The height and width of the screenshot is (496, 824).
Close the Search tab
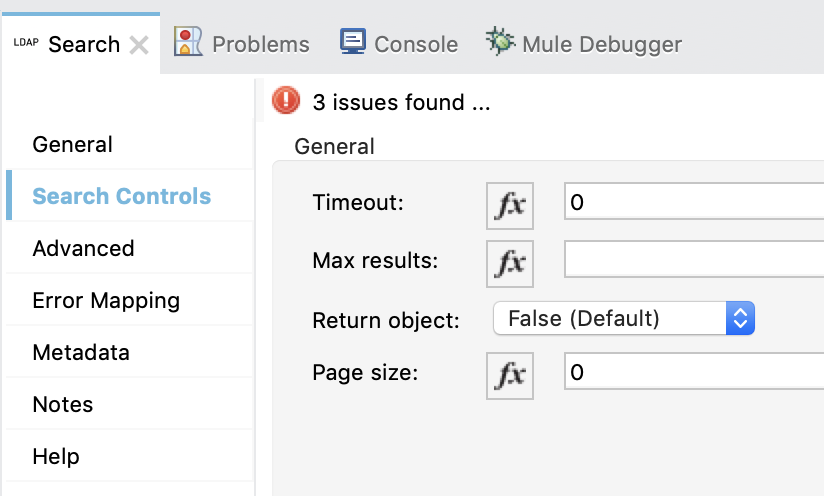(140, 45)
